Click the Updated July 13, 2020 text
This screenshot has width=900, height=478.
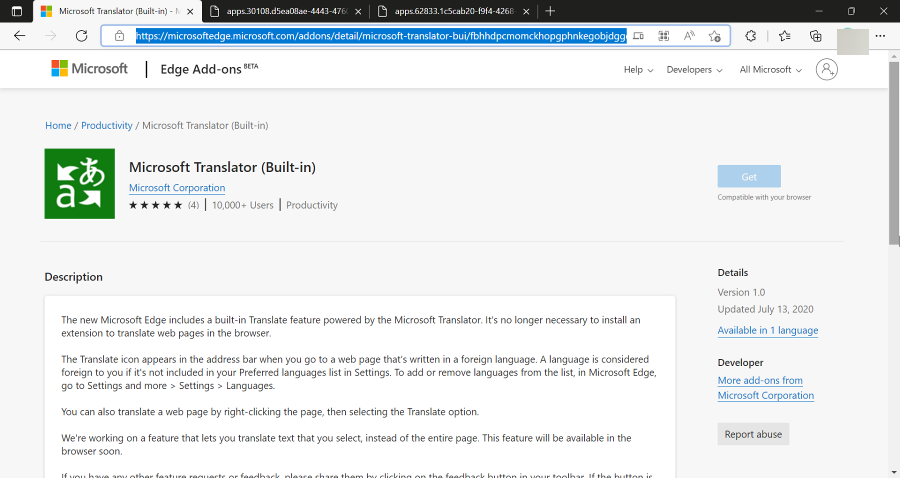click(765, 309)
